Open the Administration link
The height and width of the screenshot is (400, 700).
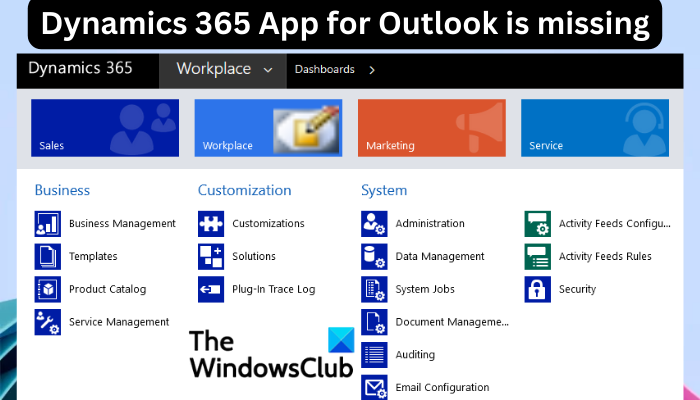click(430, 224)
